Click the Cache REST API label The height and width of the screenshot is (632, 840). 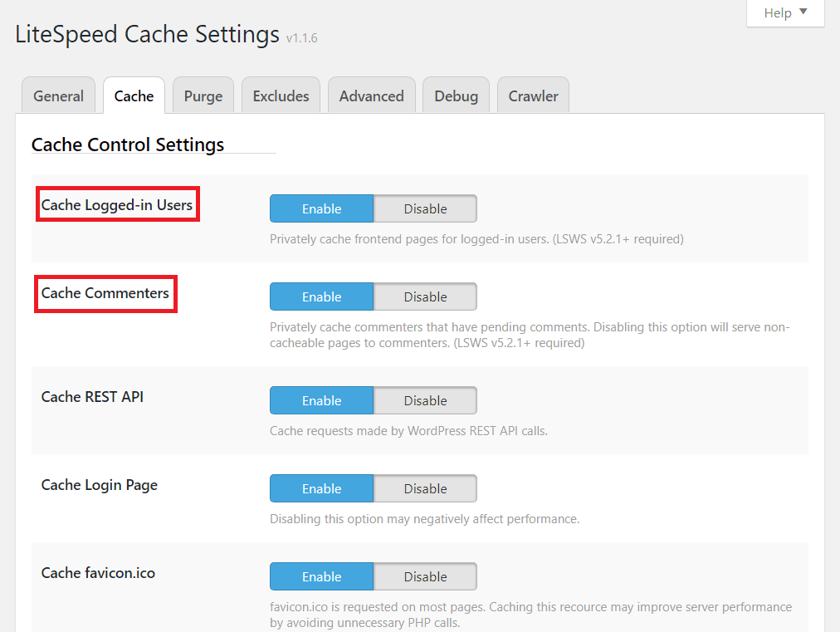pos(92,397)
